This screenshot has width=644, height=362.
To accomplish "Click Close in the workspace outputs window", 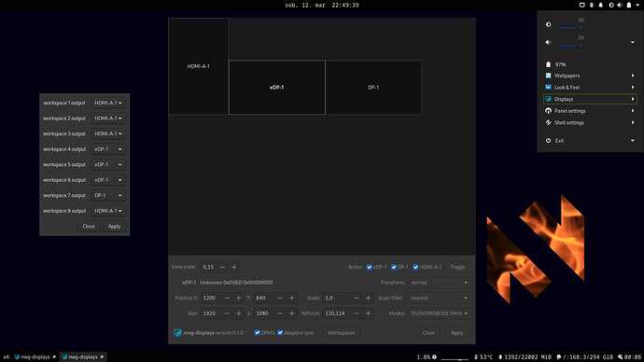I will (x=89, y=227).
